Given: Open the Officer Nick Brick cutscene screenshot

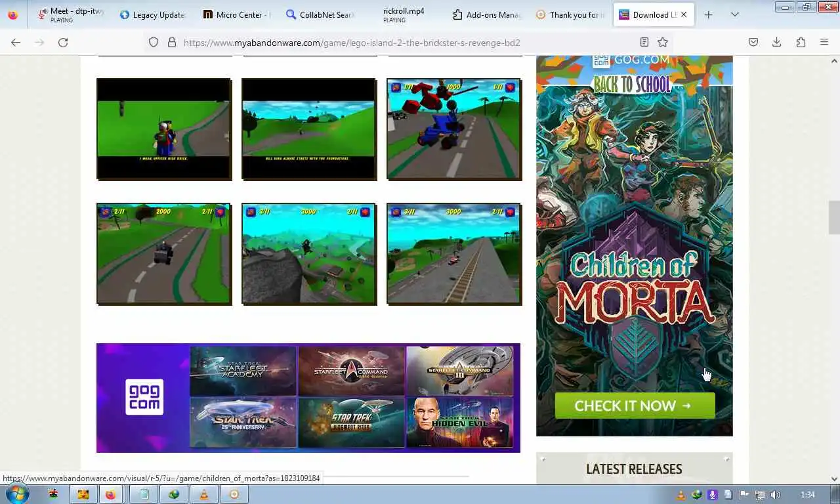Looking at the screenshot, I should 164,129.
